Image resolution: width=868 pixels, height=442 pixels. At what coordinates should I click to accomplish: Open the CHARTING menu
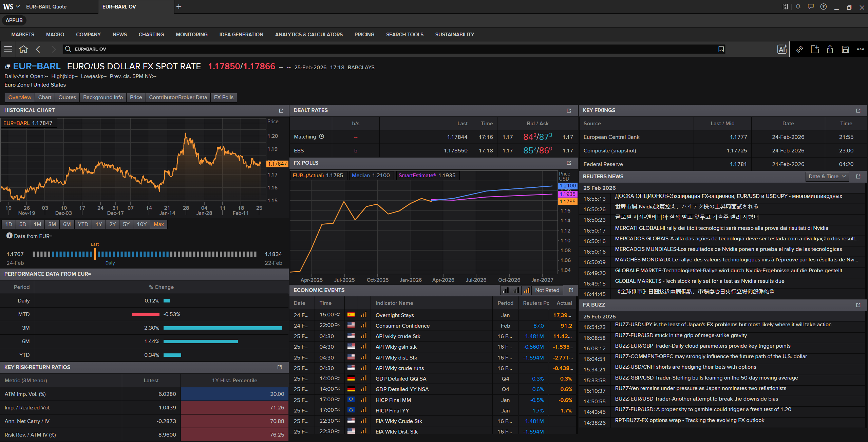pyautogui.click(x=151, y=35)
